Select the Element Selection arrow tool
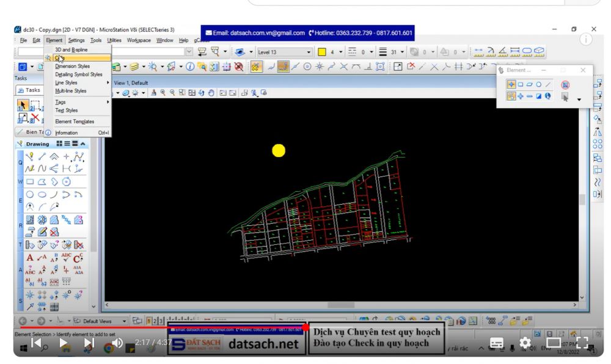611x364 pixels. click(23, 105)
